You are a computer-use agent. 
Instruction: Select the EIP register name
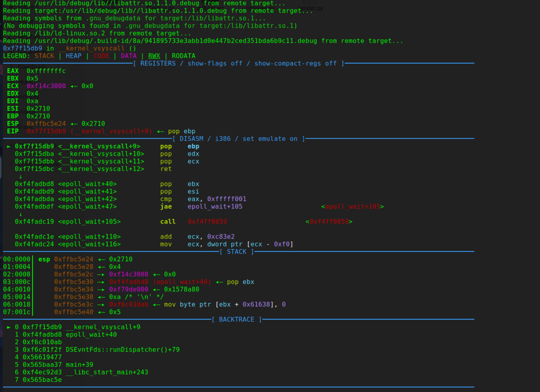pos(13,131)
